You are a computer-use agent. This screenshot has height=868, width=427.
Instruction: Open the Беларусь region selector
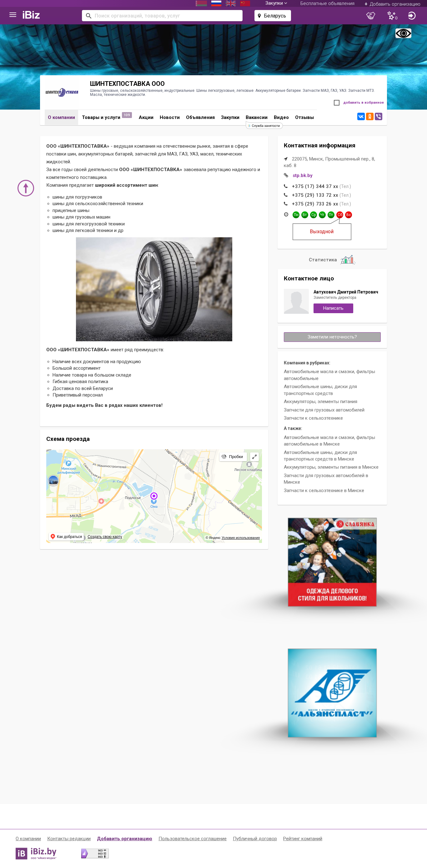273,16
